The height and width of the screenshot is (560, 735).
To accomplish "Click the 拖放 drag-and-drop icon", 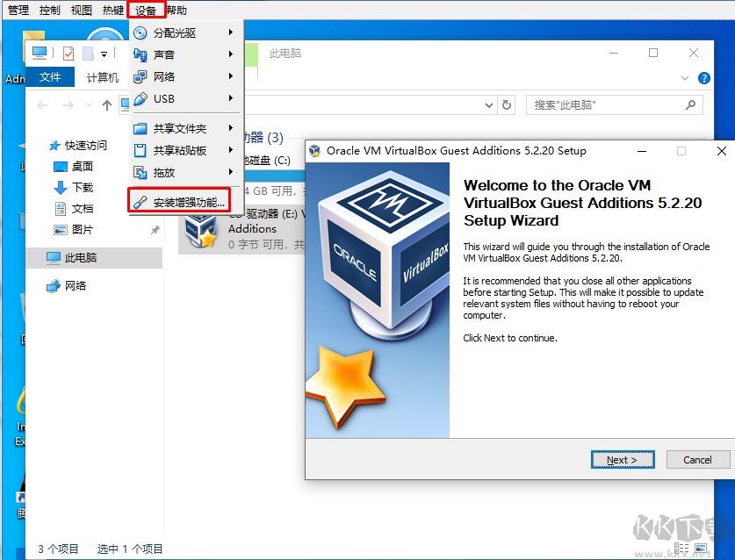I will click(x=141, y=170).
